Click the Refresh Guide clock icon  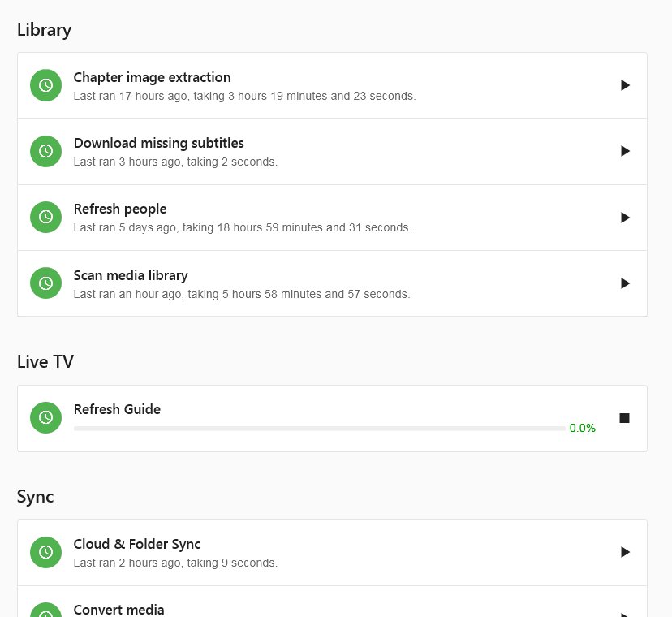tap(46, 417)
